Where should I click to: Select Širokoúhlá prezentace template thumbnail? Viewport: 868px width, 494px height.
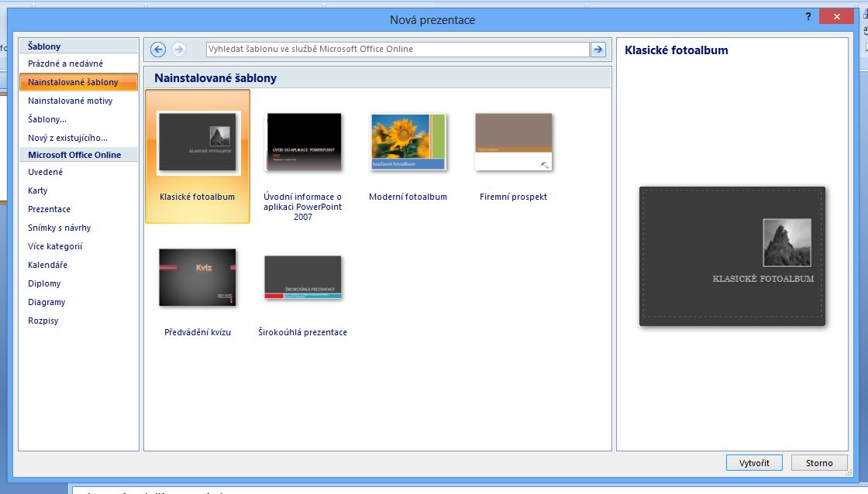click(x=303, y=277)
